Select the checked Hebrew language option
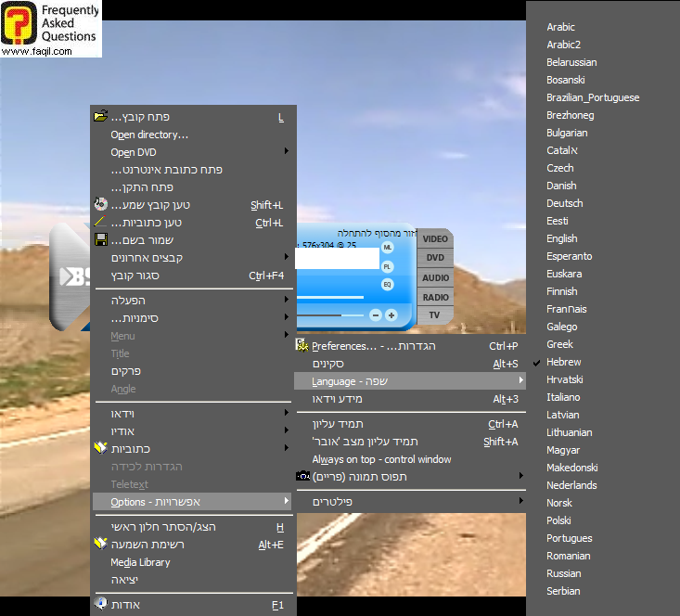 563,362
